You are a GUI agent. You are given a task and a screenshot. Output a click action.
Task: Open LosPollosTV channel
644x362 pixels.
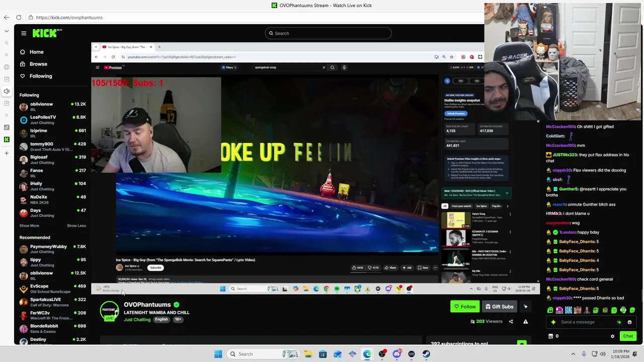(53, 120)
